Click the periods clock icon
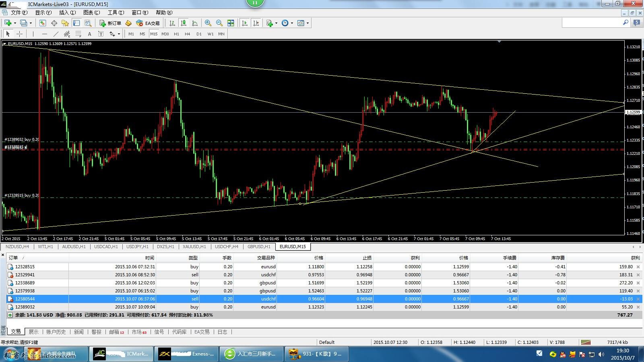The height and width of the screenshot is (362, 644). pos(285,23)
